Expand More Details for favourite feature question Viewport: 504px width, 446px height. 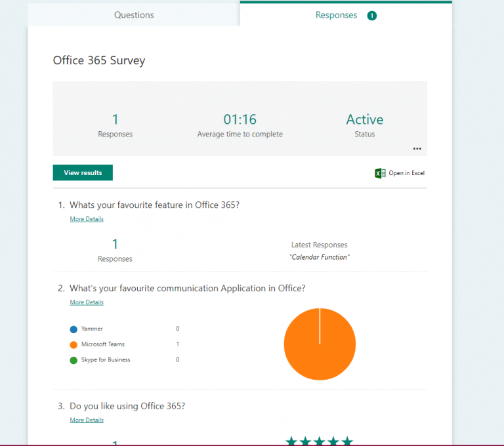tap(87, 219)
